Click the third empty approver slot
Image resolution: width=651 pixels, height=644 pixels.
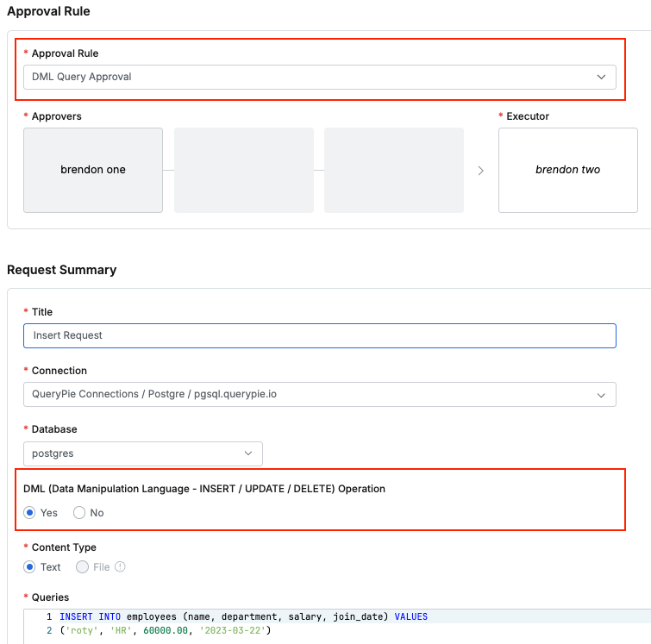pyautogui.click(x=394, y=170)
